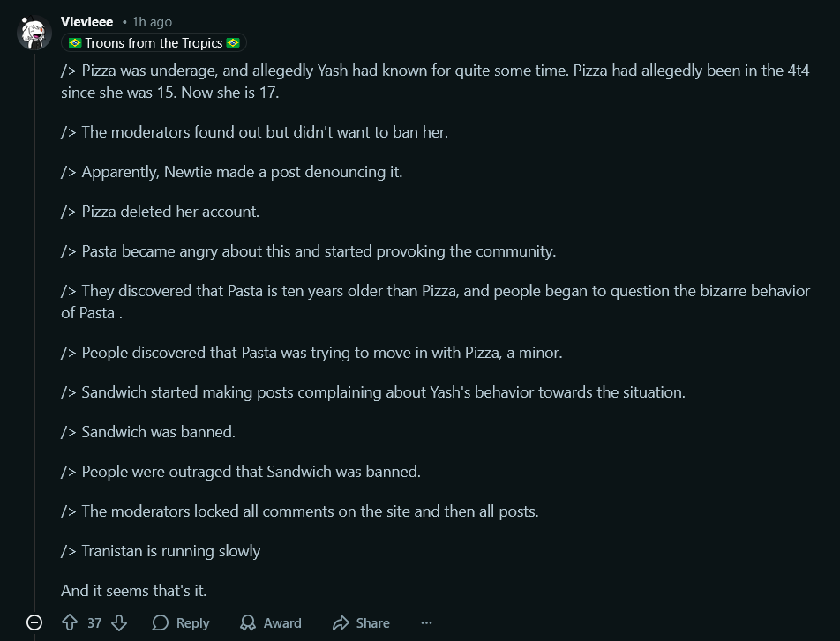This screenshot has height=641, width=840.
Task: Give an Award to this comment
Action: point(271,622)
